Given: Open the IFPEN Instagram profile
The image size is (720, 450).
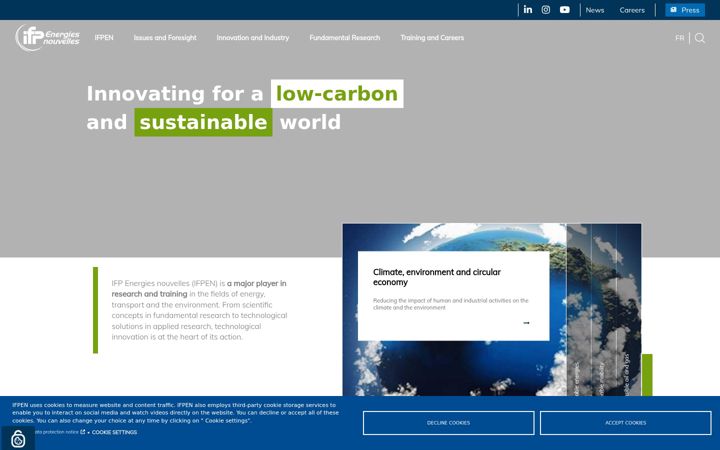Looking at the screenshot, I should (x=546, y=10).
